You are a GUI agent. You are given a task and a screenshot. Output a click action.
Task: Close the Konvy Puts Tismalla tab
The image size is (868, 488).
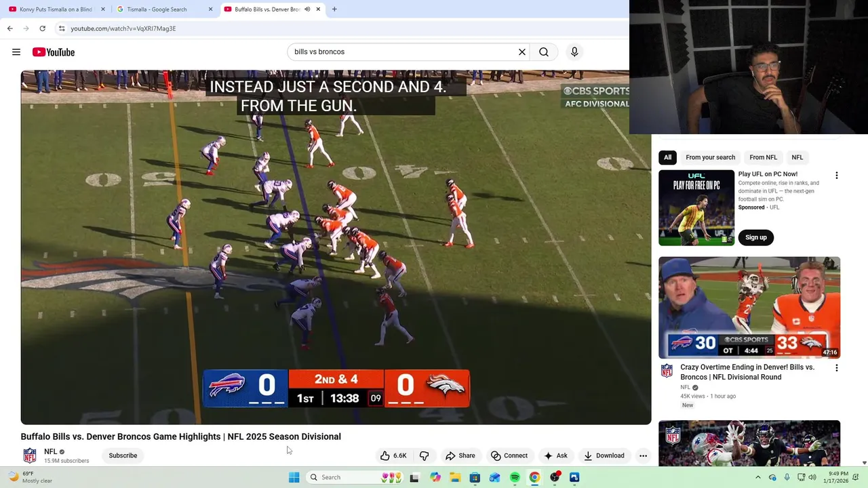pos(103,9)
